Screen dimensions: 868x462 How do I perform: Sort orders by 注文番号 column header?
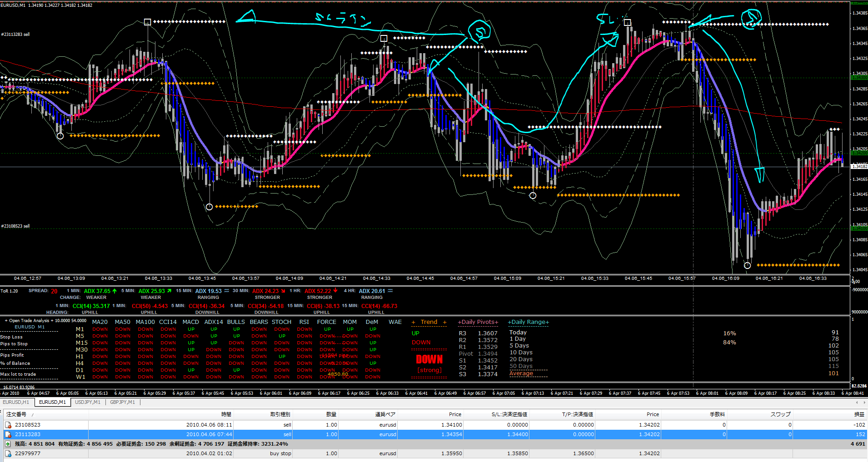(x=16, y=414)
